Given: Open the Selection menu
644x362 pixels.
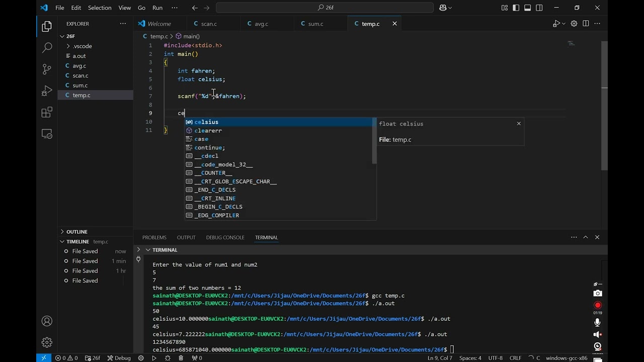Looking at the screenshot, I should pyautogui.click(x=100, y=8).
